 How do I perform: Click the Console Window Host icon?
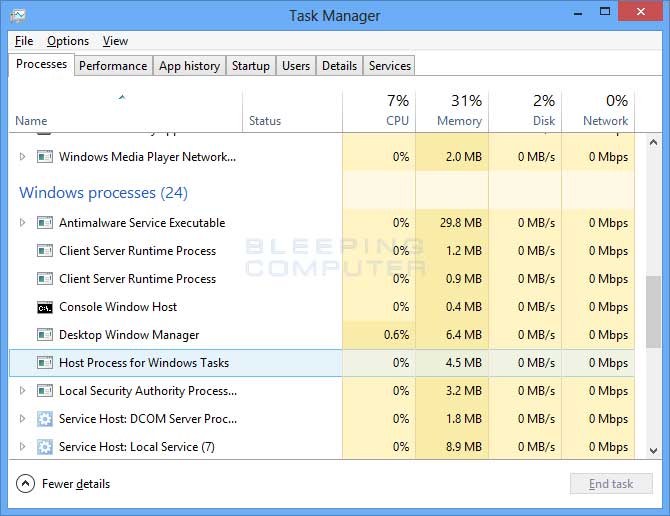(45, 307)
